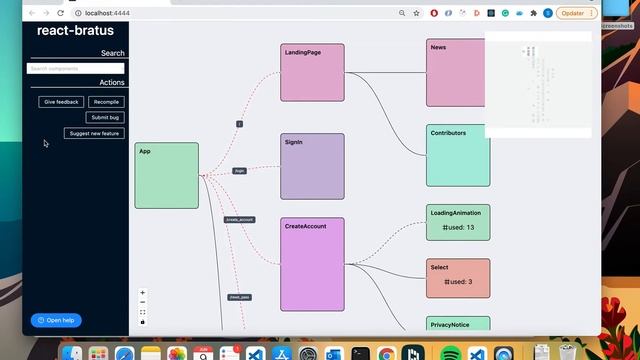Open Reminders from the dock

229,353
